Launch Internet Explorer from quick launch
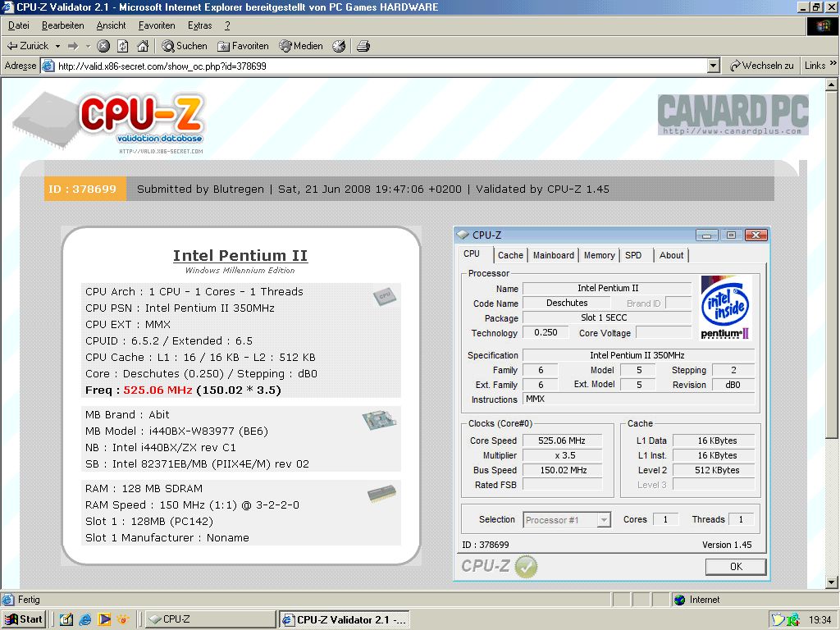 click(84, 619)
